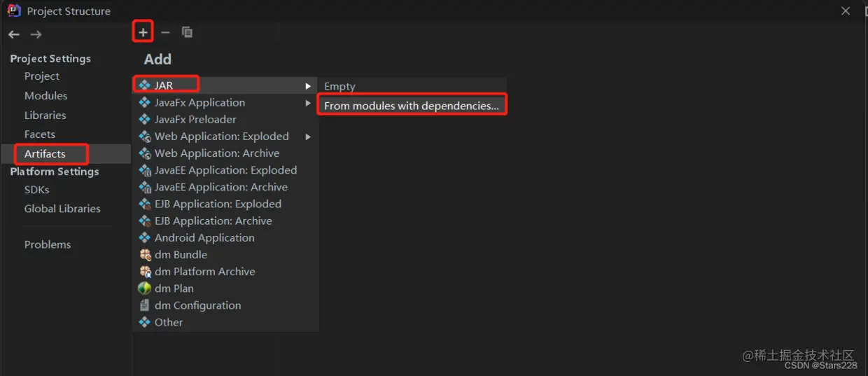The height and width of the screenshot is (376, 868).
Task: Click the minus Remove artifact icon
Action: (165, 32)
